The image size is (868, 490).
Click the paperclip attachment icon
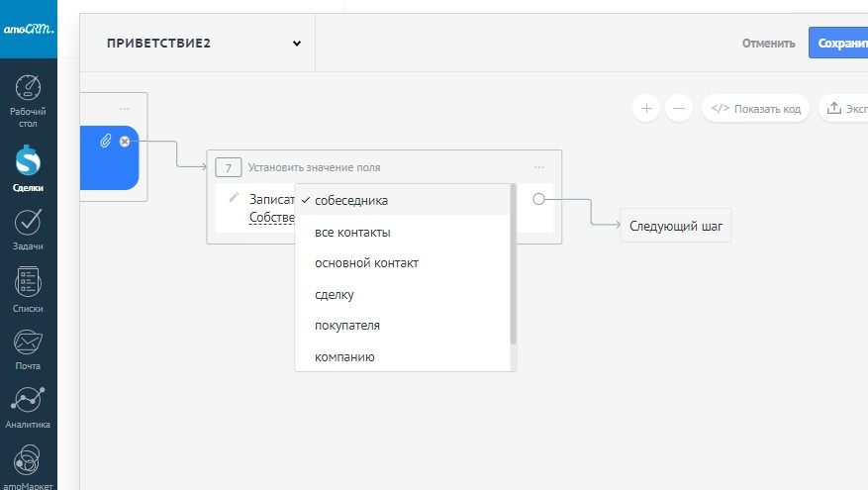[x=106, y=143]
